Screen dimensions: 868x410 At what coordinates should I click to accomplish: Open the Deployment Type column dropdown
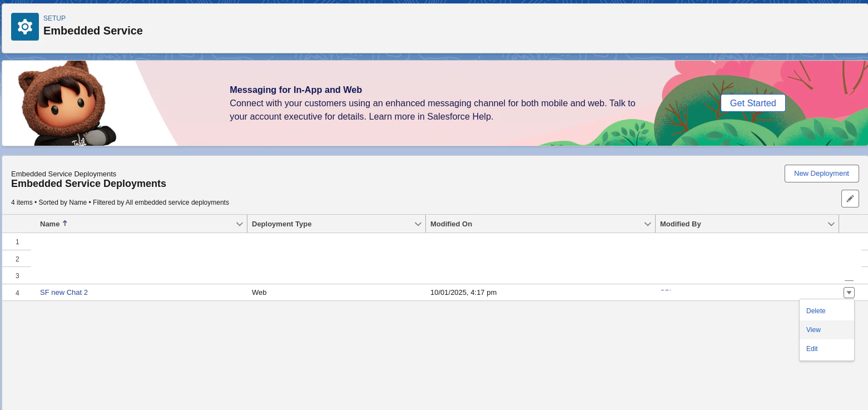(x=418, y=224)
